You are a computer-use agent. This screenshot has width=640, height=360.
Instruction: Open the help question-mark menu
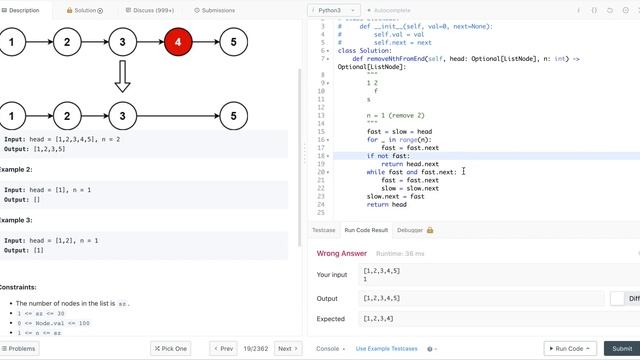(431, 349)
